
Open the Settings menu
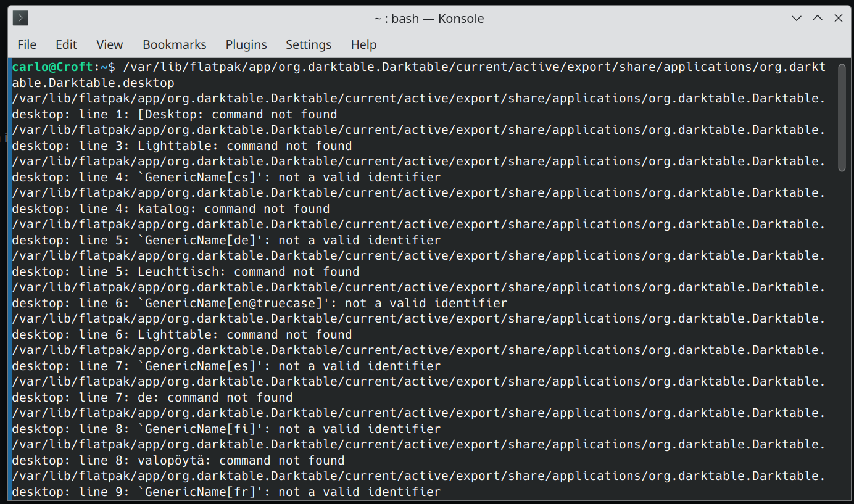pyautogui.click(x=309, y=44)
